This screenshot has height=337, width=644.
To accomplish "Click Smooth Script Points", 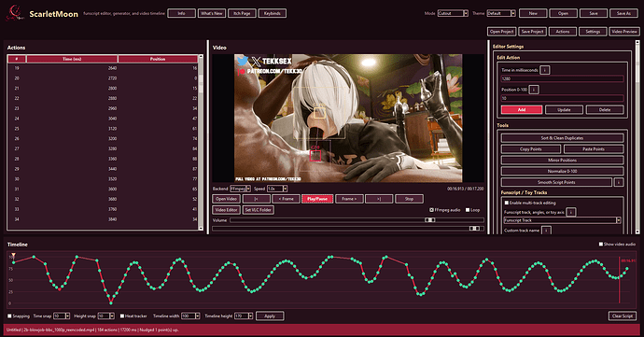I will 556,182.
